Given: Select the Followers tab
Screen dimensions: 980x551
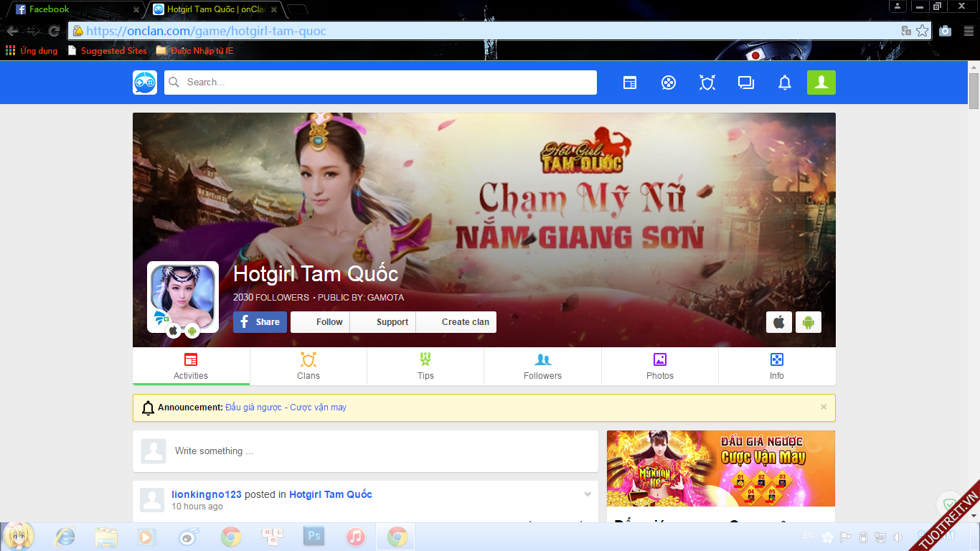Looking at the screenshot, I should (x=542, y=366).
